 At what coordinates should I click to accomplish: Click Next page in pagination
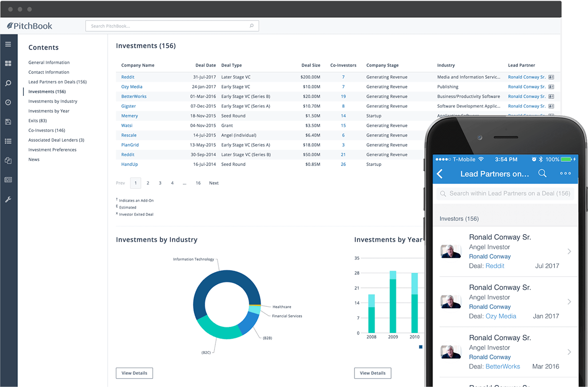[x=214, y=183]
